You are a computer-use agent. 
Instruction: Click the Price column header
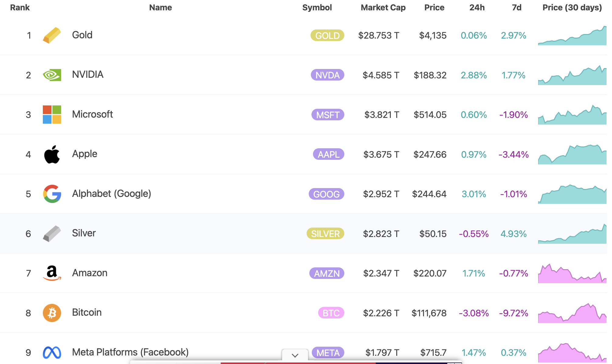(434, 7)
